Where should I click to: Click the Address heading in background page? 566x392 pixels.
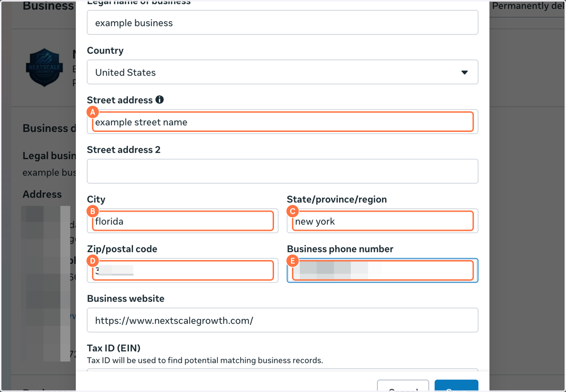42,194
